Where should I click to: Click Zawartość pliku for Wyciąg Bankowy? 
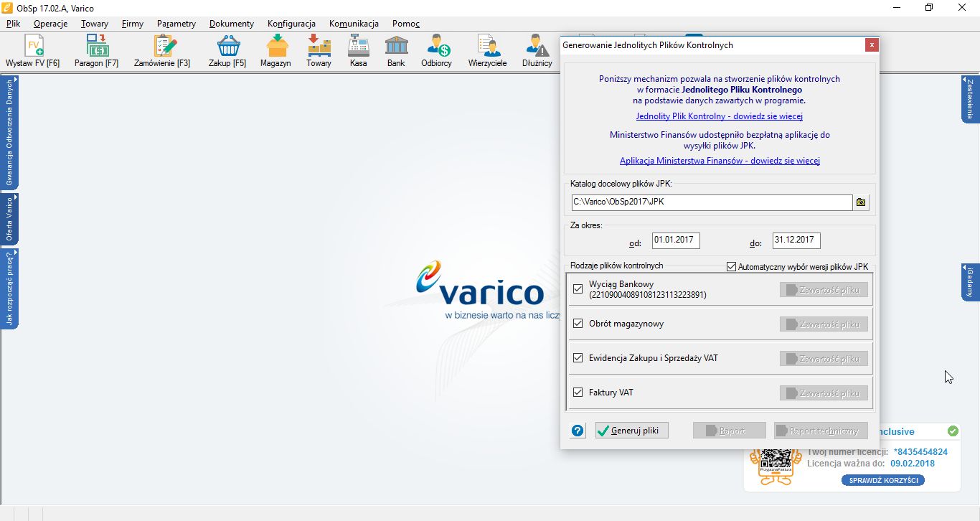[x=824, y=290]
